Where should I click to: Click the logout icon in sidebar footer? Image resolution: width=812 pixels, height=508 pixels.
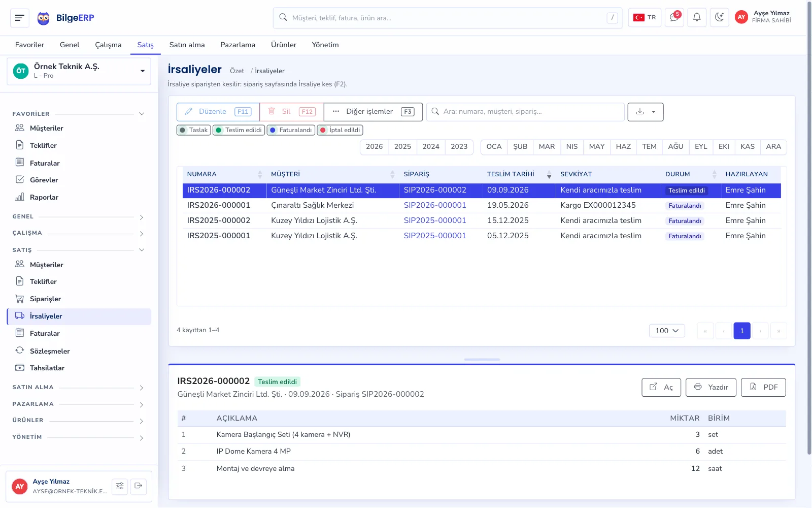[139, 486]
